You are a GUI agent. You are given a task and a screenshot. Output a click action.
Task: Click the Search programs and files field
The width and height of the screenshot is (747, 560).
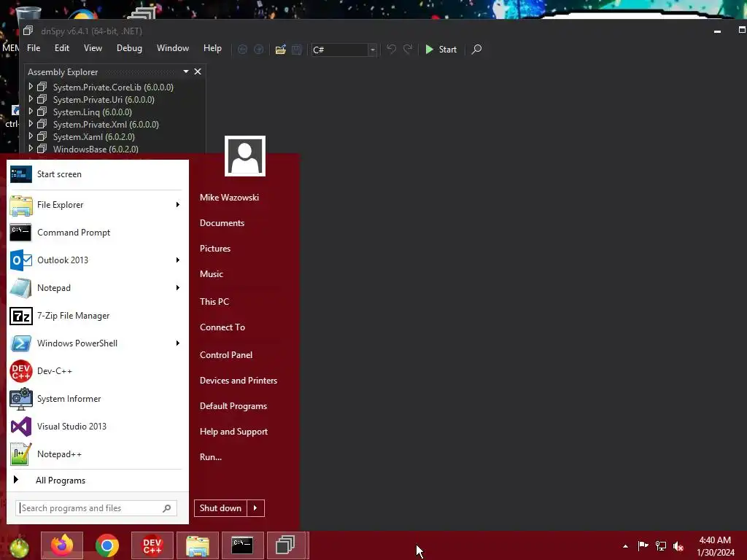click(x=96, y=508)
